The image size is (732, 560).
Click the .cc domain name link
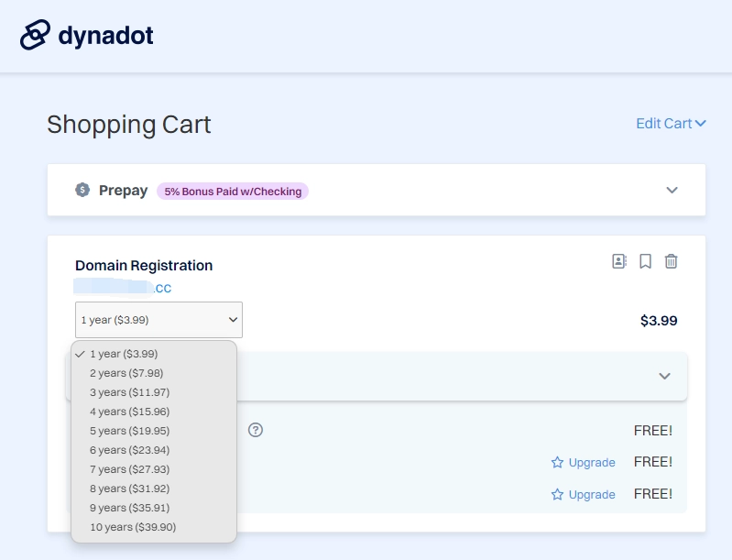point(124,288)
